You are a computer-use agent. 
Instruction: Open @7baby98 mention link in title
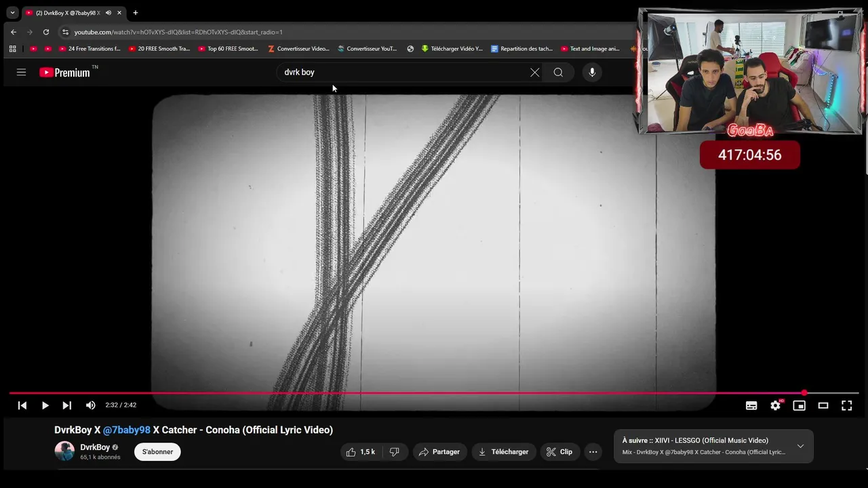point(127,430)
